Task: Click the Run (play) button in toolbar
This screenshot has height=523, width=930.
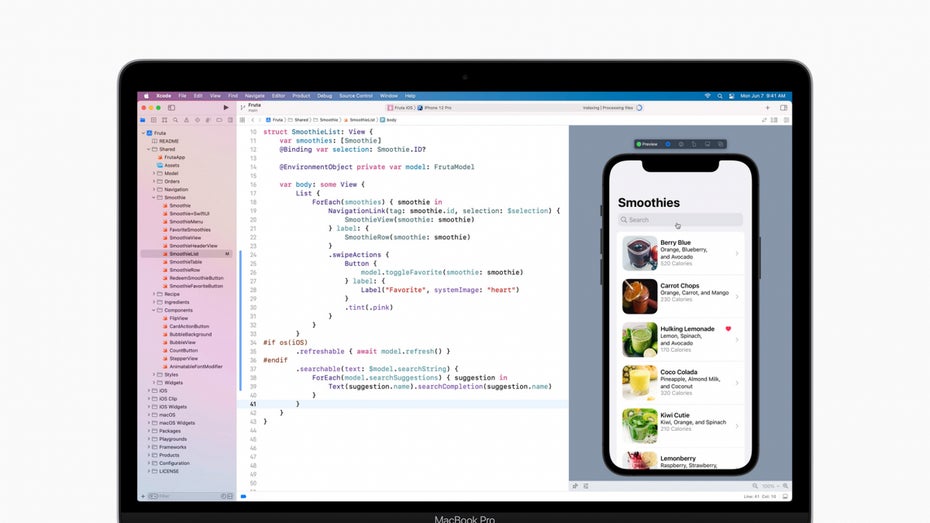Action: 226,107
